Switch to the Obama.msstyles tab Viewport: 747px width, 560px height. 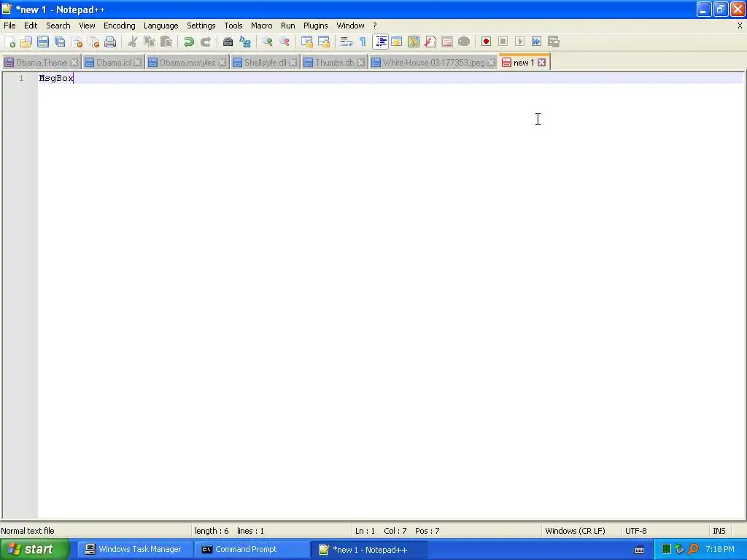[x=187, y=63]
